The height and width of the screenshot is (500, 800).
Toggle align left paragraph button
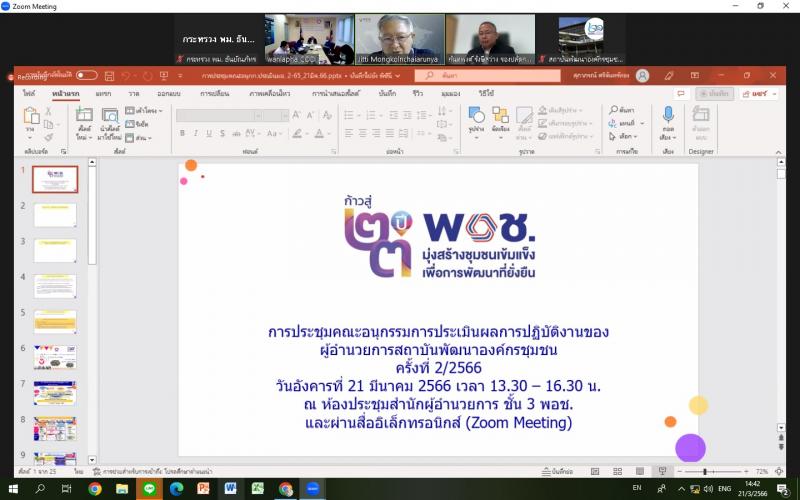349,134
